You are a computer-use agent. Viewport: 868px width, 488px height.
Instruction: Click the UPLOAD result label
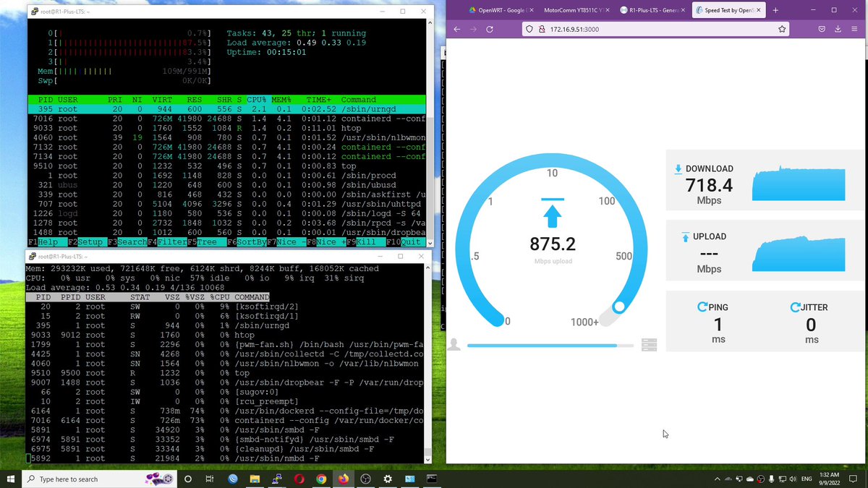(709, 236)
